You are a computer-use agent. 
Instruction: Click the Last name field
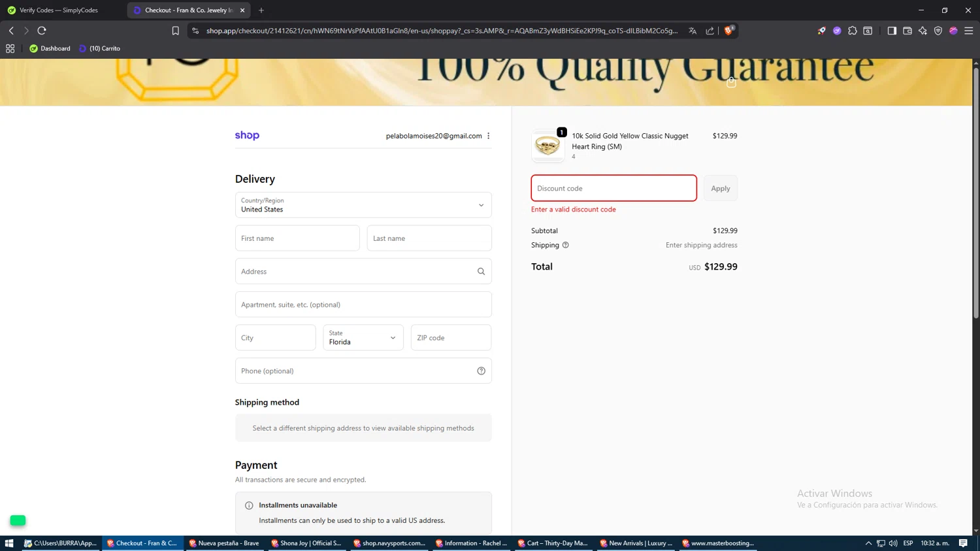coord(429,238)
